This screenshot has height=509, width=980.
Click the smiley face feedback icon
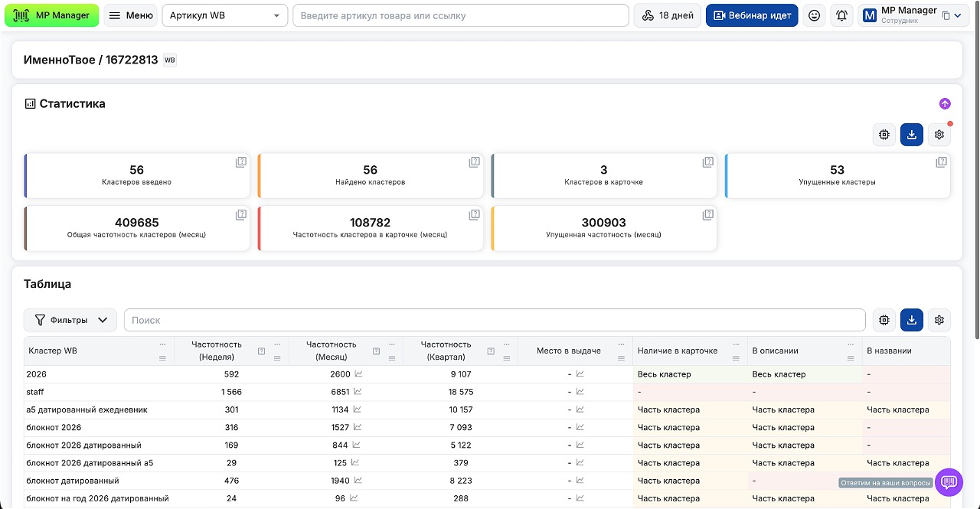[814, 15]
